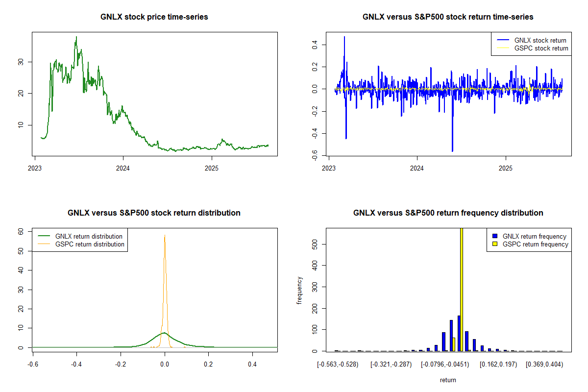Click the "frequency" y-axis label
Image resolution: width=588 pixels, height=392 pixels.
(x=300, y=290)
